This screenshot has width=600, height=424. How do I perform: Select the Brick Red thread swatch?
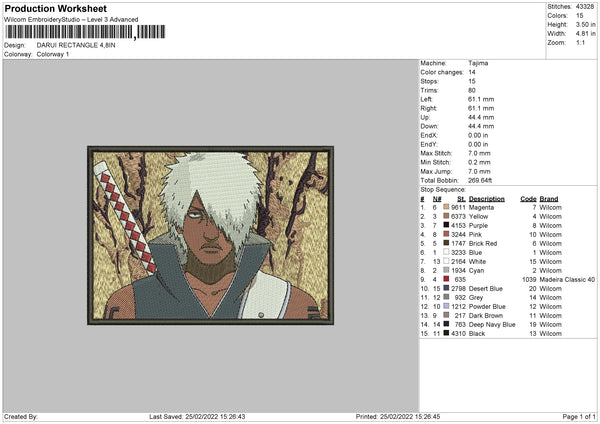[446, 243]
